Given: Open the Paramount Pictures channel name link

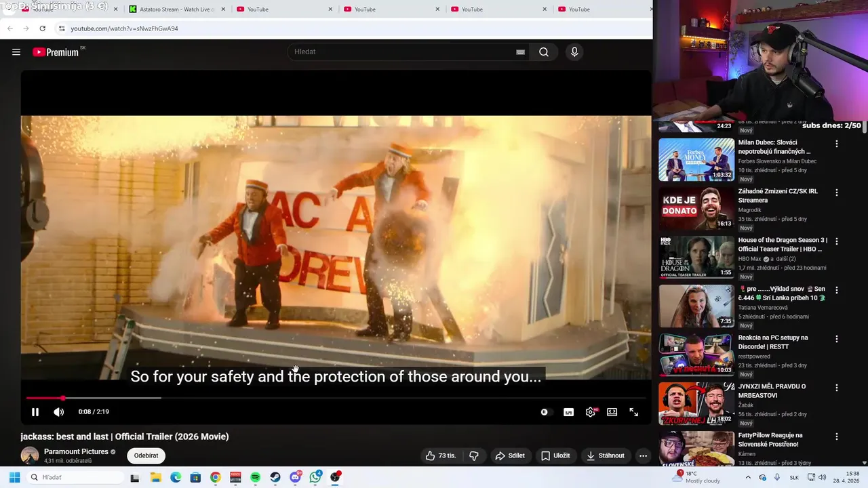Looking at the screenshot, I should (76, 451).
